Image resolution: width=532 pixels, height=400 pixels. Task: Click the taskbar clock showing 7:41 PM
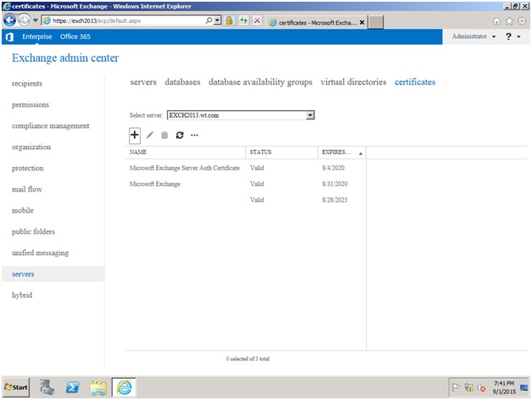click(x=504, y=387)
